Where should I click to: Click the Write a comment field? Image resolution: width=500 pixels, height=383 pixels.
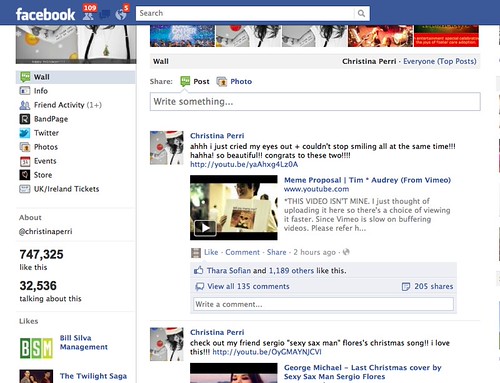tap(323, 304)
